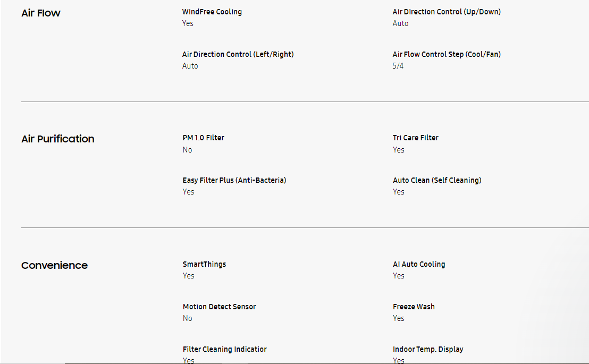Click the Easy Filter Plus (Anti-Bacteria) label
The image size is (589, 364).
click(234, 180)
